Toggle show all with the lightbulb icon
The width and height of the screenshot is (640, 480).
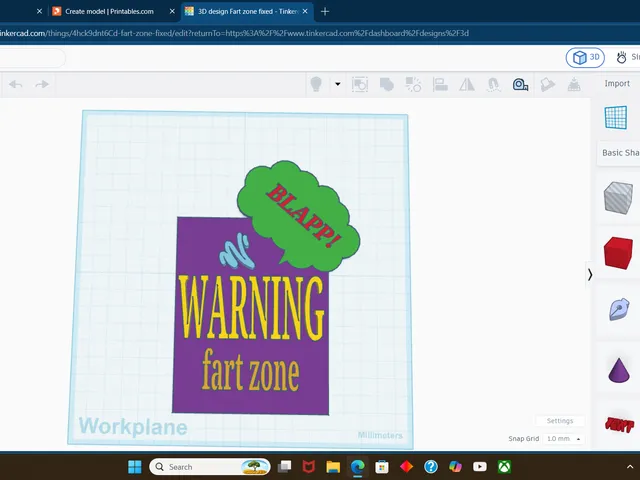(316, 84)
